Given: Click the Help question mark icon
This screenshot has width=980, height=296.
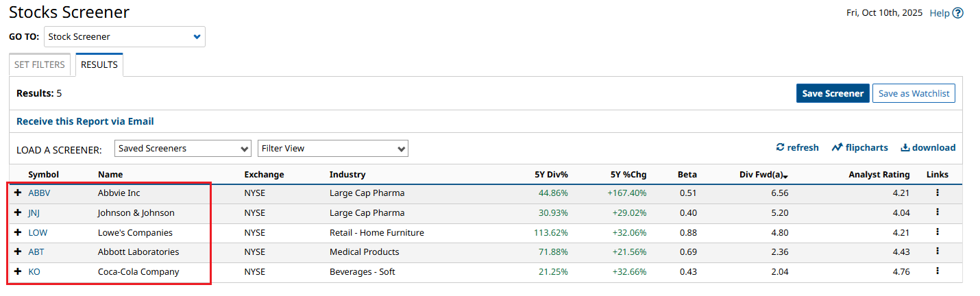Looking at the screenshot, I should pos(957,13).
